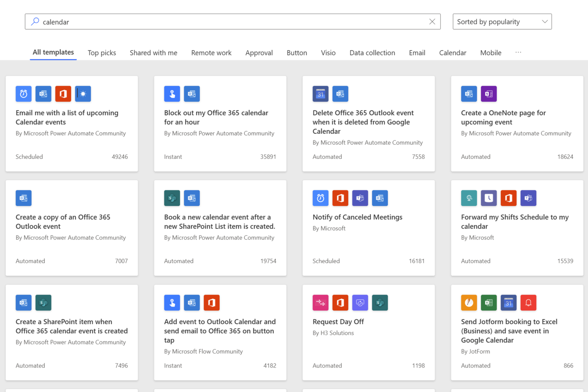Expand more template categories with the ellipsis
588x392 pixels.
pyautogui.click(x=518, y=52)
